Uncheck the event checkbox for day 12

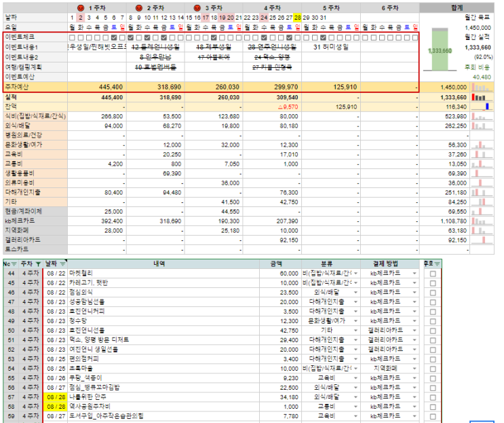pos(164,37)
